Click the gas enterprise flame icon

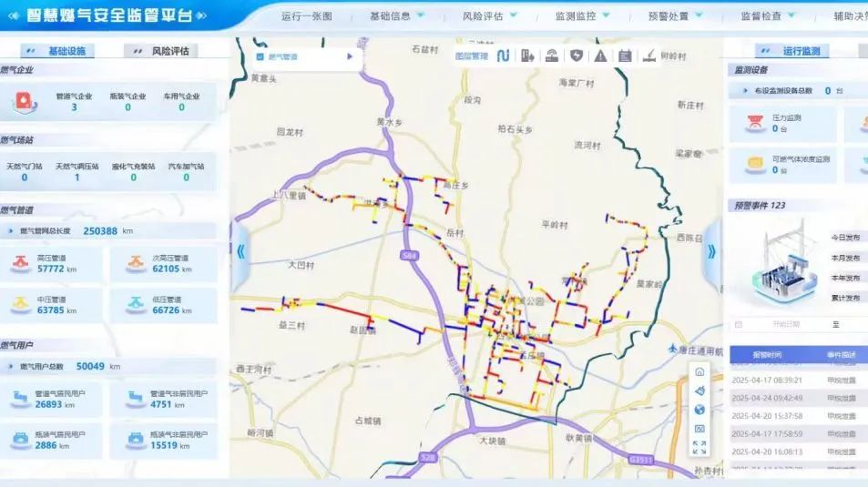[x=25, y=102]
